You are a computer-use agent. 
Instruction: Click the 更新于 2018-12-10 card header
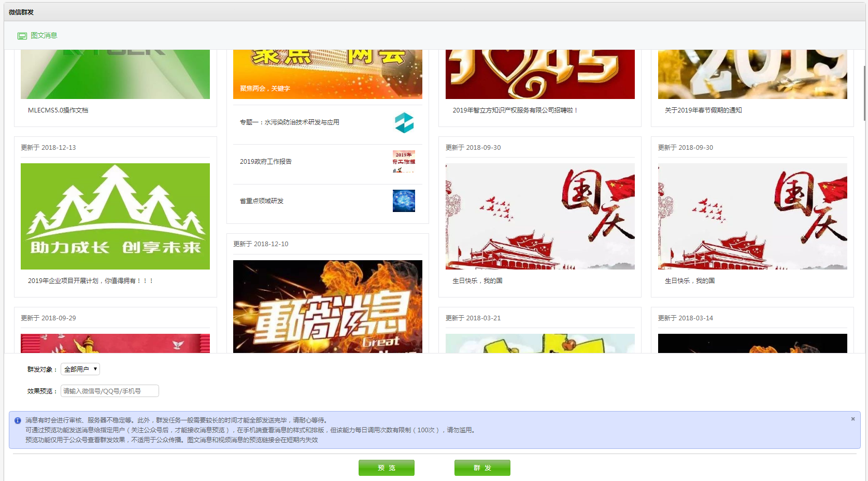coord(261,244)
